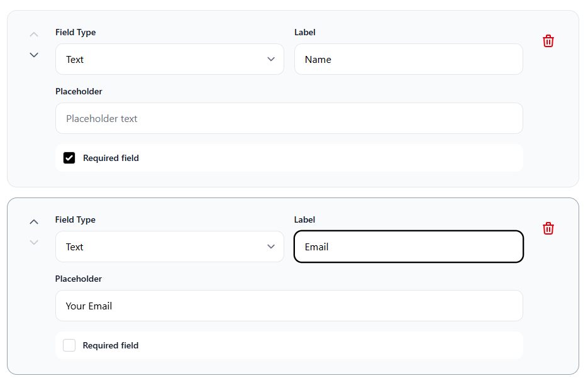
Task: Click the "Field Type" heading in Name card
Action: pyautogui.click(x=75, y=32)
